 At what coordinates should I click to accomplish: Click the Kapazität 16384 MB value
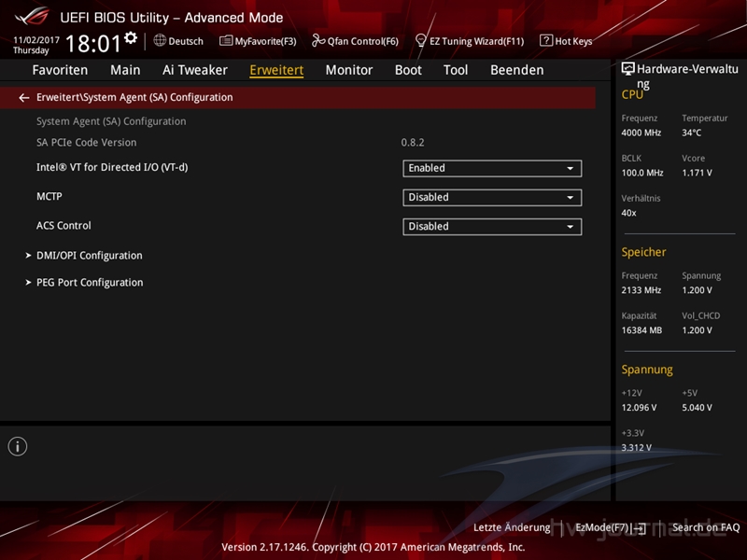[641, 330]
